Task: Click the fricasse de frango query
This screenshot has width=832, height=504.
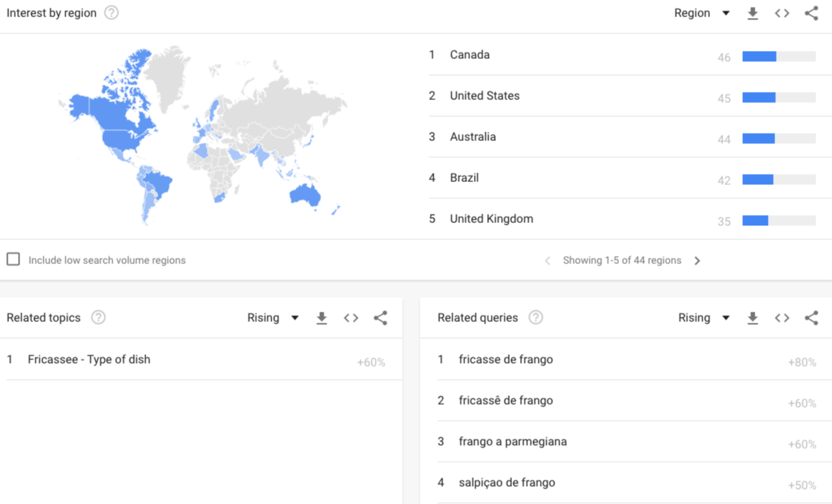Action: coord(506,360)
